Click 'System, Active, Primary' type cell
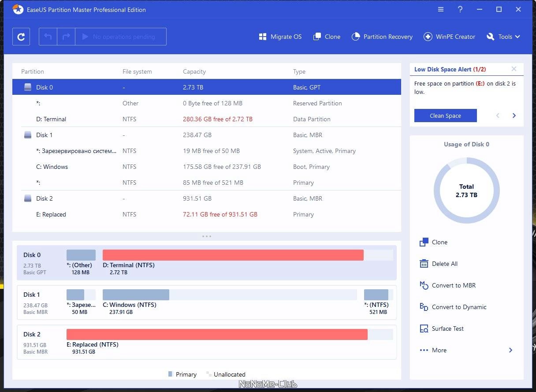Viewport: 536px width, 392px height. coord(324,151)
